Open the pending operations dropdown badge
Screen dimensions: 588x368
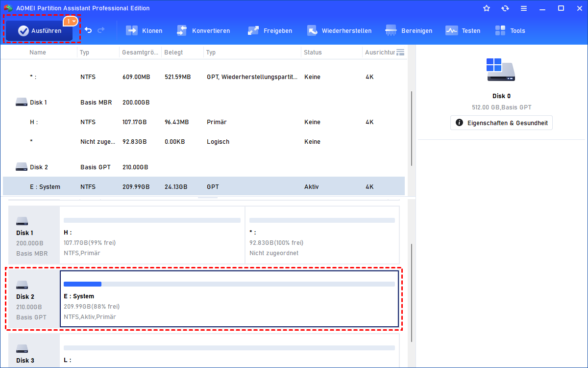click(71, 21)
